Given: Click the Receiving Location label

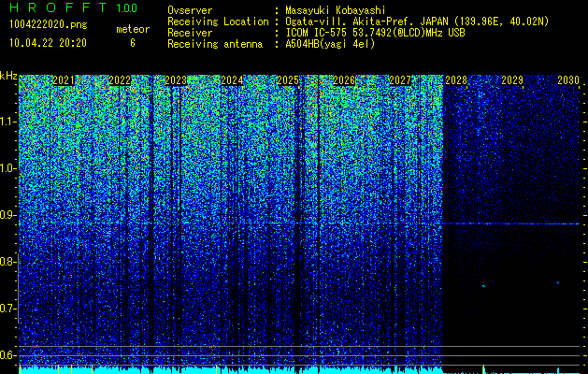Looking at the screenshot, I should [218, 22].
